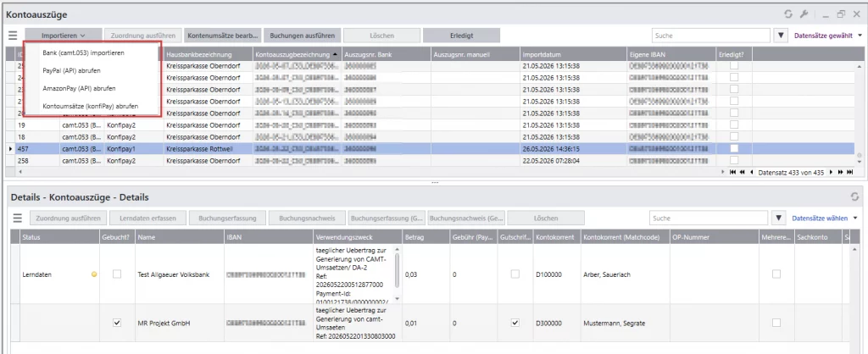Open the Datensätze gewählt dropdown
This screenshot has width=868, height=354.
(x=828, y=36)
